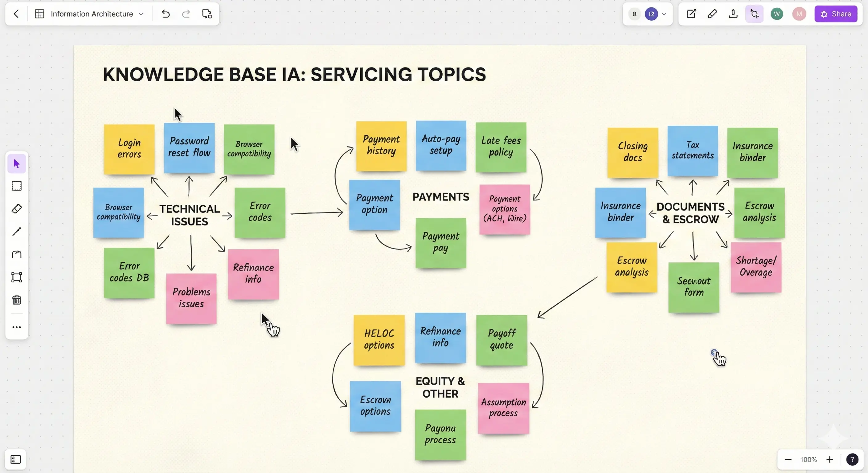The image size is (868, 473).
Task: Choose the line drawing tool
Action: [17, 232]
